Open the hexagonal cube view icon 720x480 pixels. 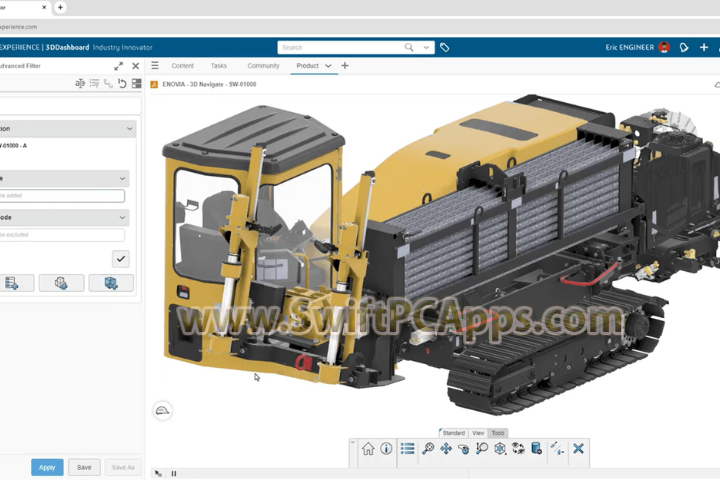tap(500, 448)
